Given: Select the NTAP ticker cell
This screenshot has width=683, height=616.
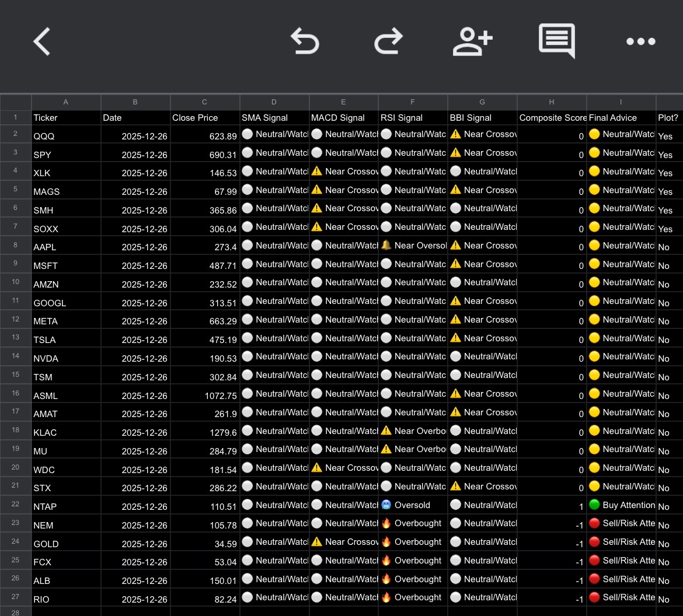Looking at the screenshot, I should pos(66,505).
